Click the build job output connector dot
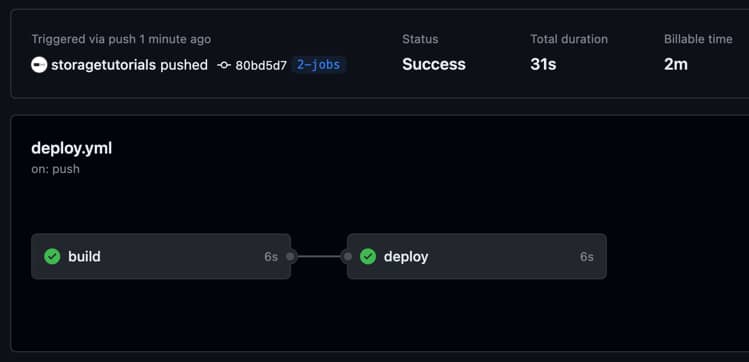 coord(290,256)
